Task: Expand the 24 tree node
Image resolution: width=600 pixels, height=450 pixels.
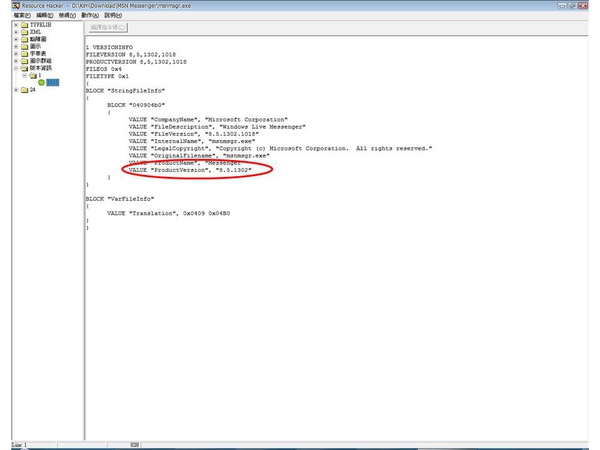Action: (x=16, y=90)
